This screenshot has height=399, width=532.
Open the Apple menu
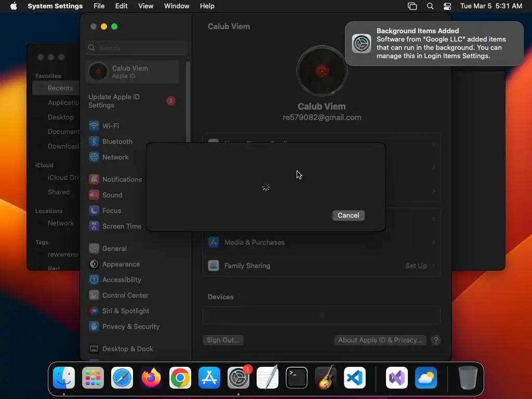click(x=14, y=6)
